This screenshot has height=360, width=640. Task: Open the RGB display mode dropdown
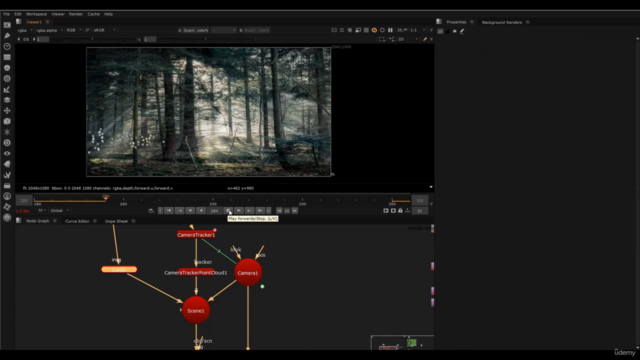pyautogui.click(x=73, y=30)
